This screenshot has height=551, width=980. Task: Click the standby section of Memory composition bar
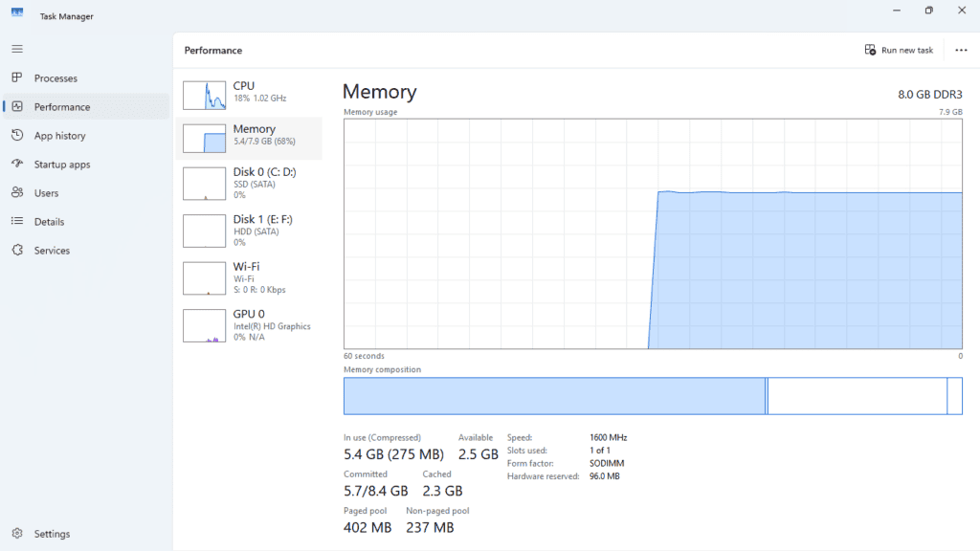(857, 395)
